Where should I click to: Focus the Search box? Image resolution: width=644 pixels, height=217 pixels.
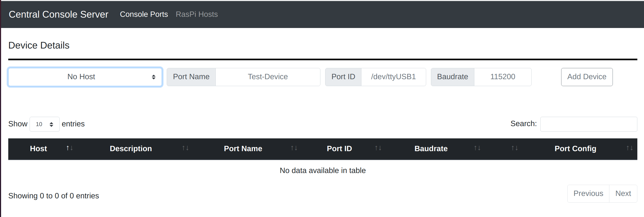[x=589, y=124]
